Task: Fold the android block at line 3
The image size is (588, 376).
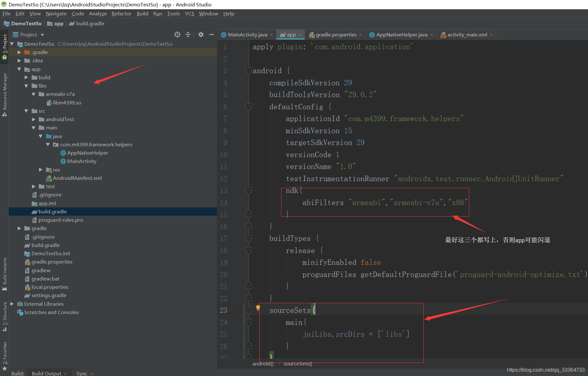Action: pyautogui.click(x=249, y=71)
